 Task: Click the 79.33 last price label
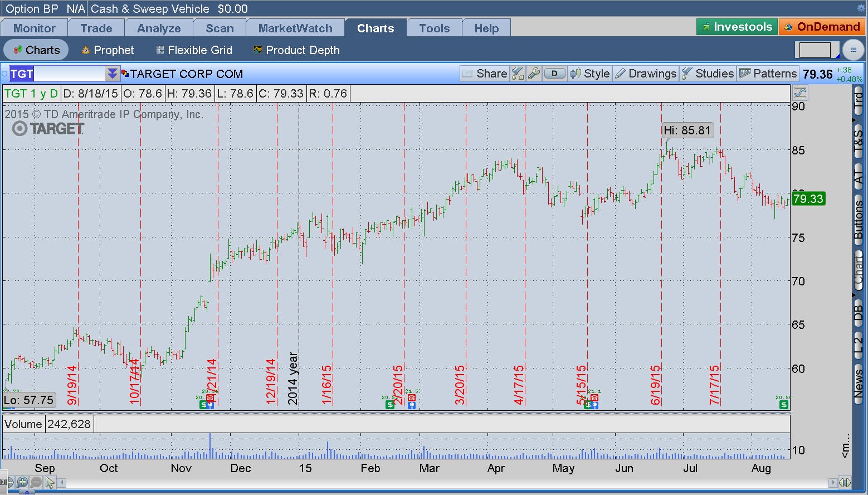pos(808,199)
